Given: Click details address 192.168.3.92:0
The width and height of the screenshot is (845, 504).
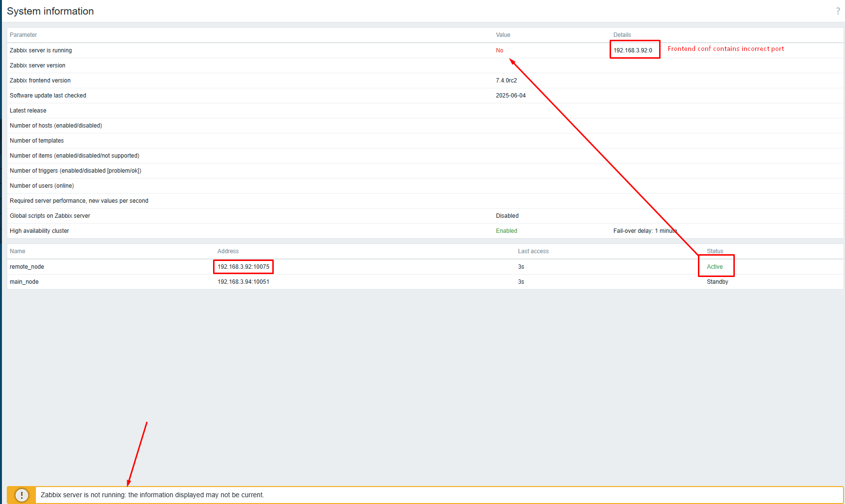Looking at the screenshot, I should [633, 50].
